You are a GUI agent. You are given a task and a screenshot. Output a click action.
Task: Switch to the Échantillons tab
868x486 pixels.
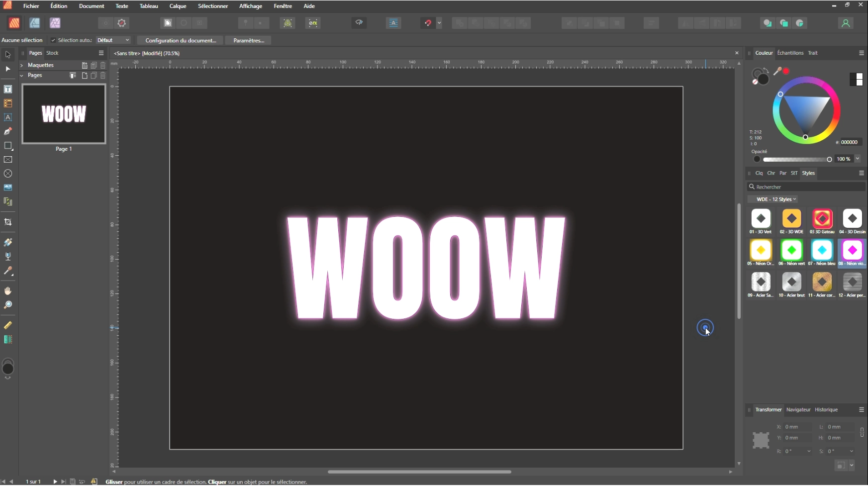point(790,53)
